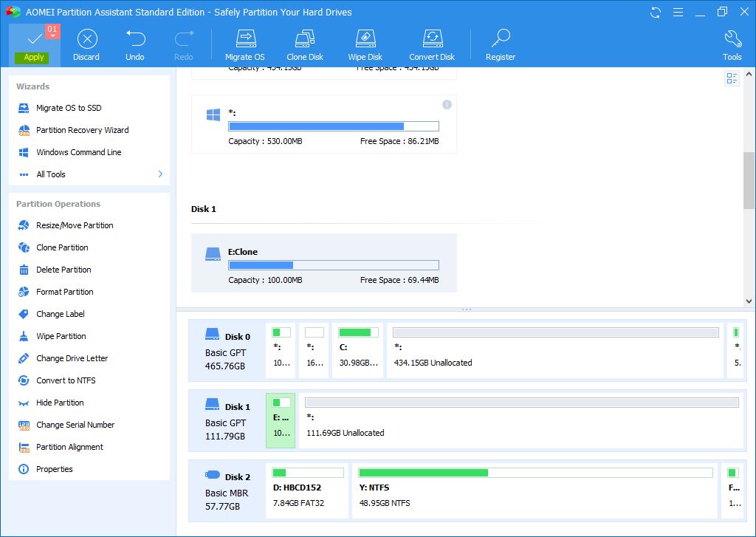Expand the All Tools submenu arrow

coord(160,174)
